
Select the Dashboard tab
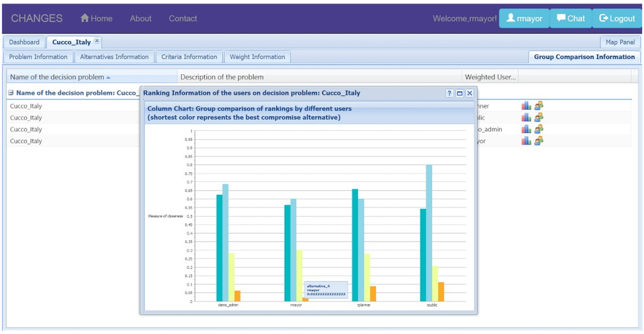pos(24,42)
